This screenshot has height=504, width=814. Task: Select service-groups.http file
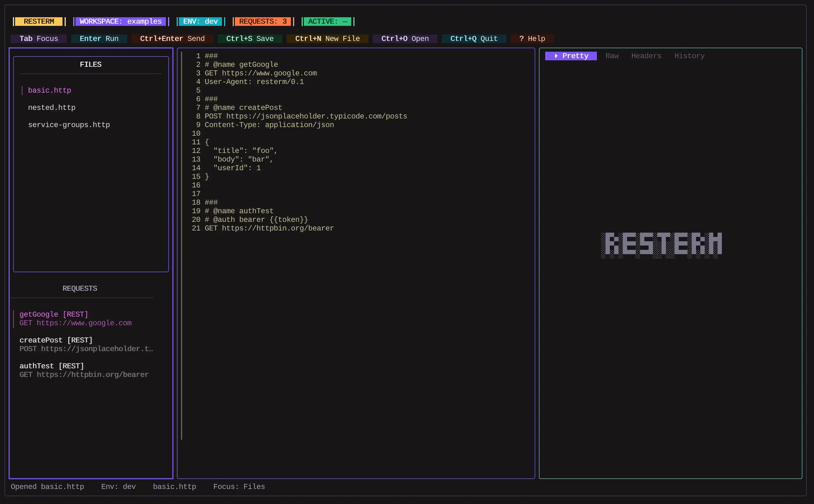[x=69, y=125]
